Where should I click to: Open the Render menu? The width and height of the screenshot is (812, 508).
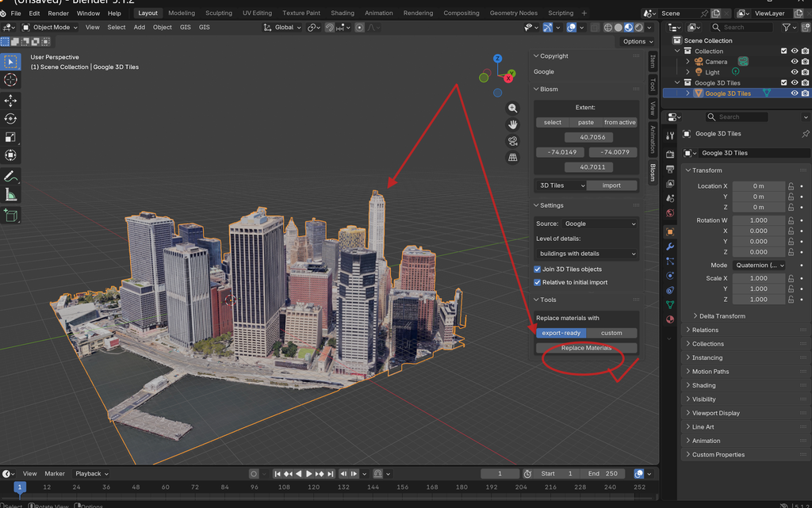point(58,13)
